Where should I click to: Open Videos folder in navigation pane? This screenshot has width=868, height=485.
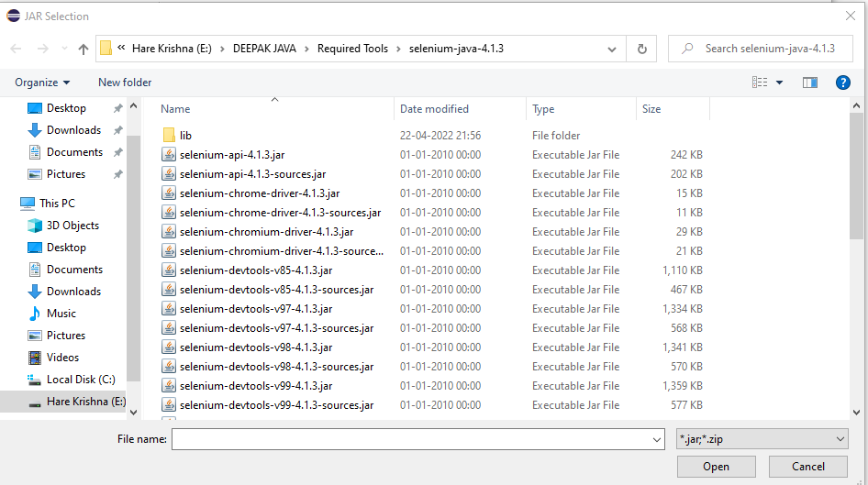[62, 358]
